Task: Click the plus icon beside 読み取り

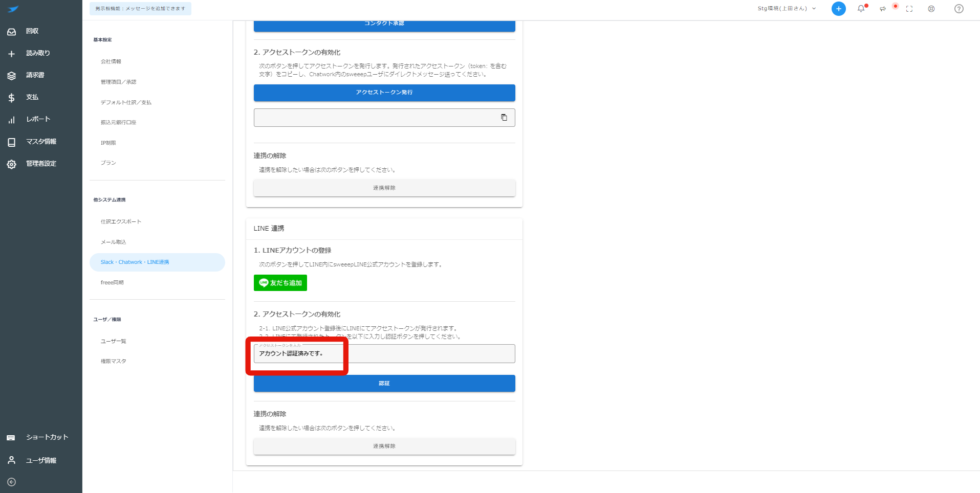Action: point(11,54)
